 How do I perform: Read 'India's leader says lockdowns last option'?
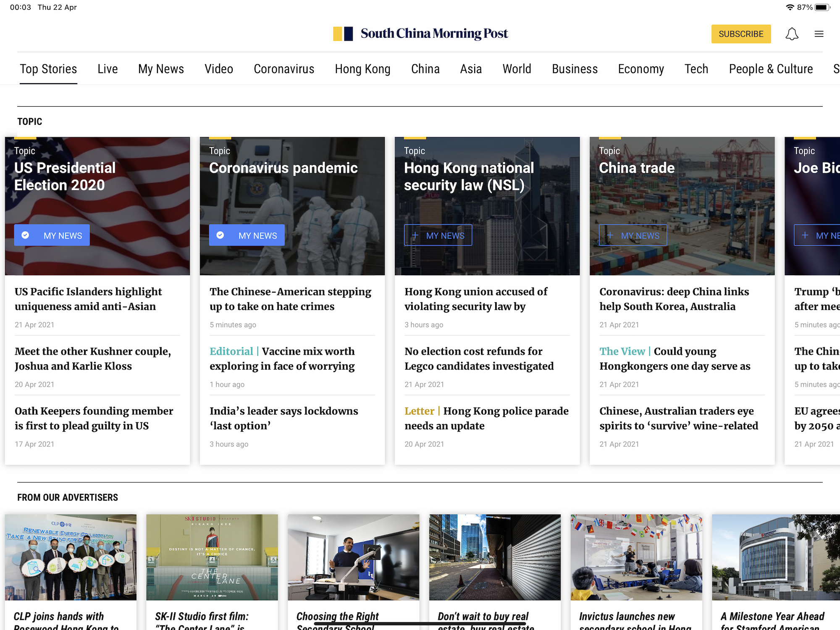[284, 418]
